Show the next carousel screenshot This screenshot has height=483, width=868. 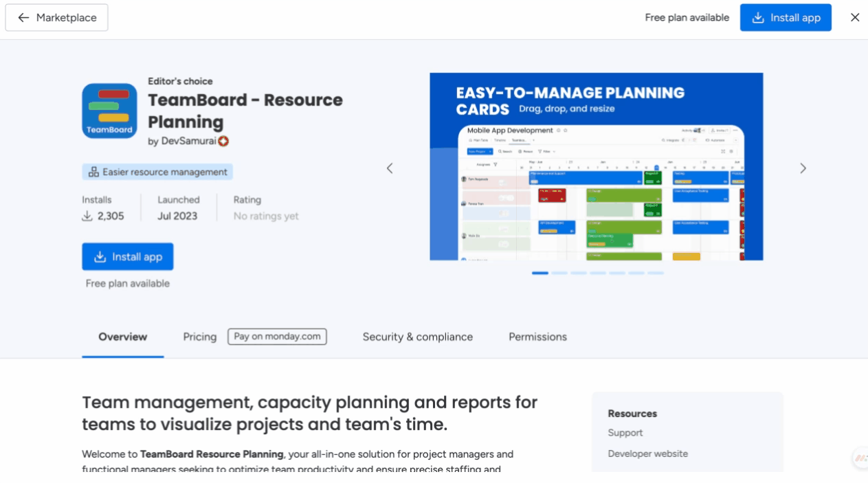tap(803, 168)
